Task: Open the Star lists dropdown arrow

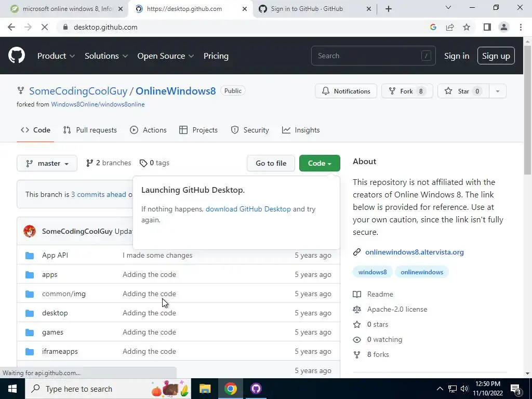Action: [x=497, y=91]
